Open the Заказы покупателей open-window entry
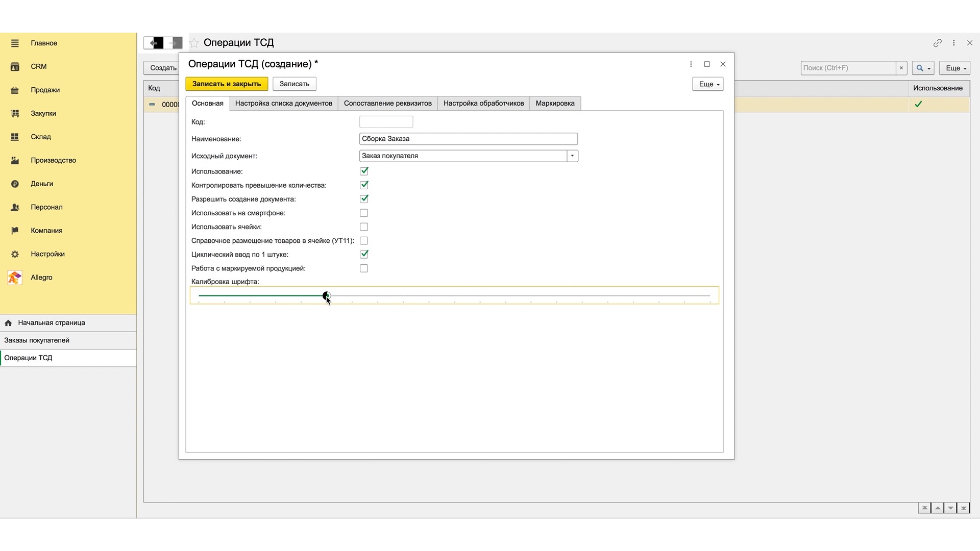 68,341
